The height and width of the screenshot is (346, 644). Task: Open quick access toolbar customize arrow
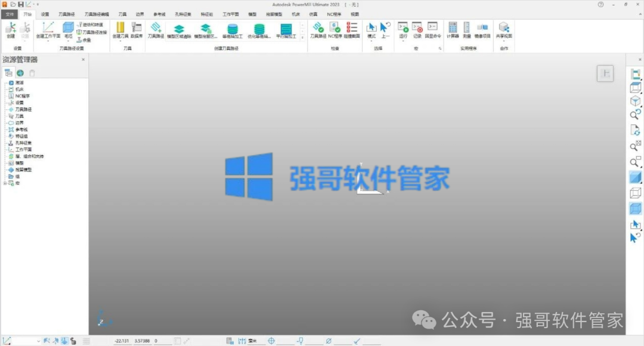38,5
